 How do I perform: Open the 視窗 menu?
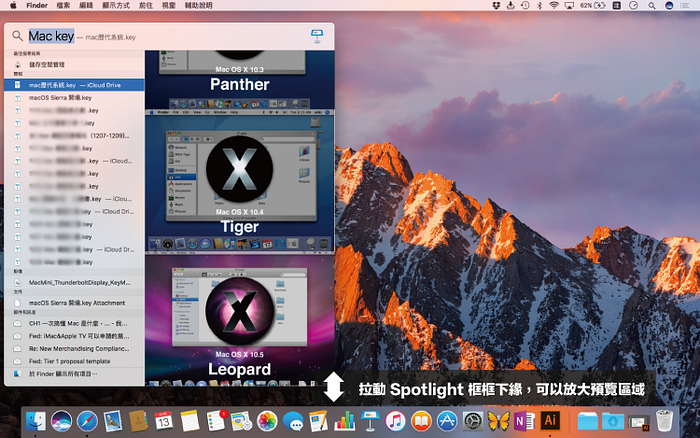coord(168,5)
